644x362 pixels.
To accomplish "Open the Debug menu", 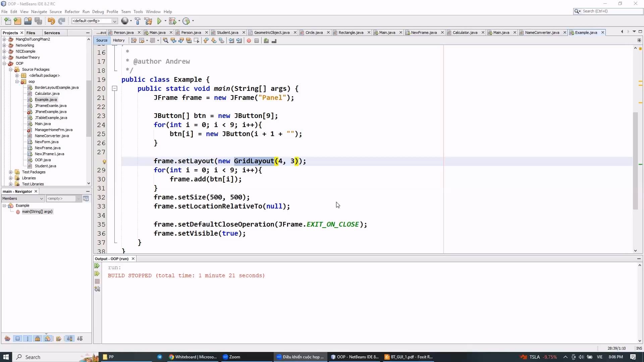I will tap(98, 11).
